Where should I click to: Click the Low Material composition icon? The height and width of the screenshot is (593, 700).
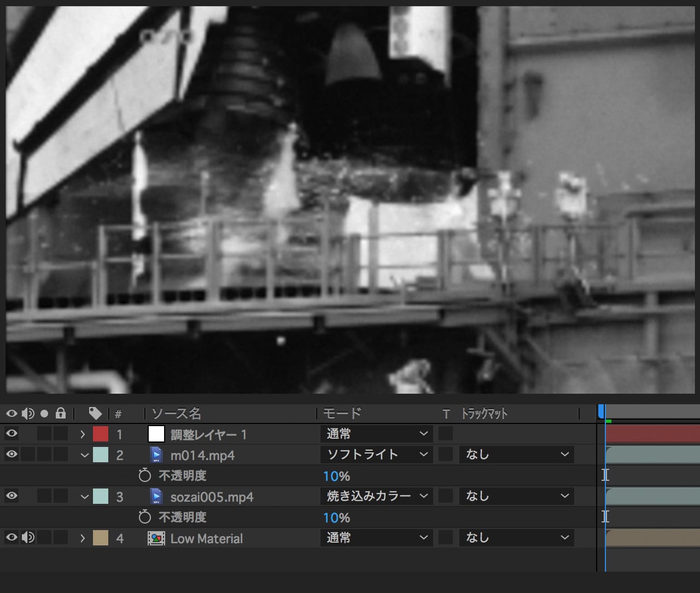point(156,538)
